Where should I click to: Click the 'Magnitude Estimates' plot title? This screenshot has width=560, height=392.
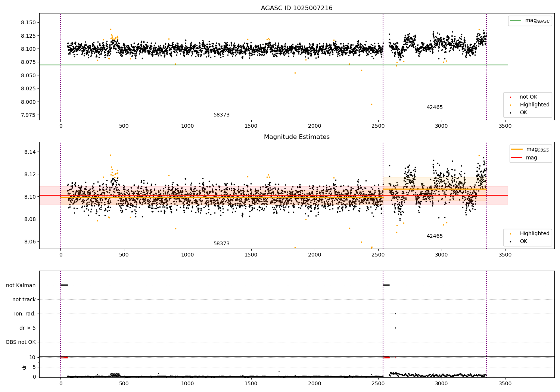coord(296,137)
